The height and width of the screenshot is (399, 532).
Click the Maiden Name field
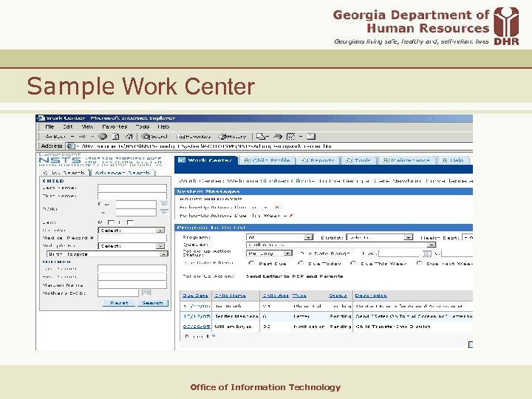(132, 284)
